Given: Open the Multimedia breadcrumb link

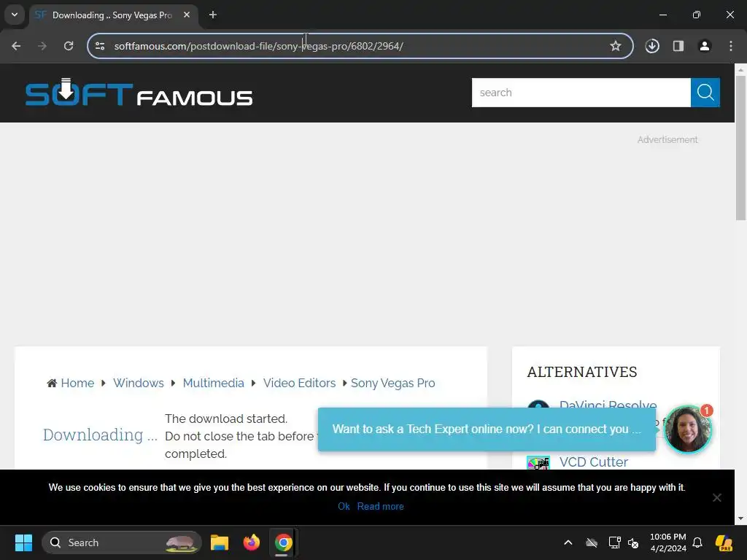Looking at the screenshot, I should coord(214,383).
